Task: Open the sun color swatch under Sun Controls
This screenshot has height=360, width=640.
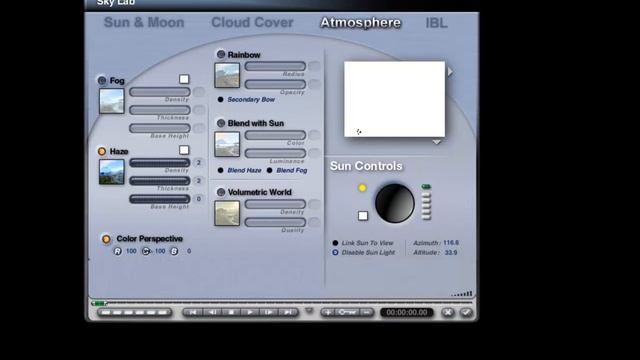Action: coord(363,216)
